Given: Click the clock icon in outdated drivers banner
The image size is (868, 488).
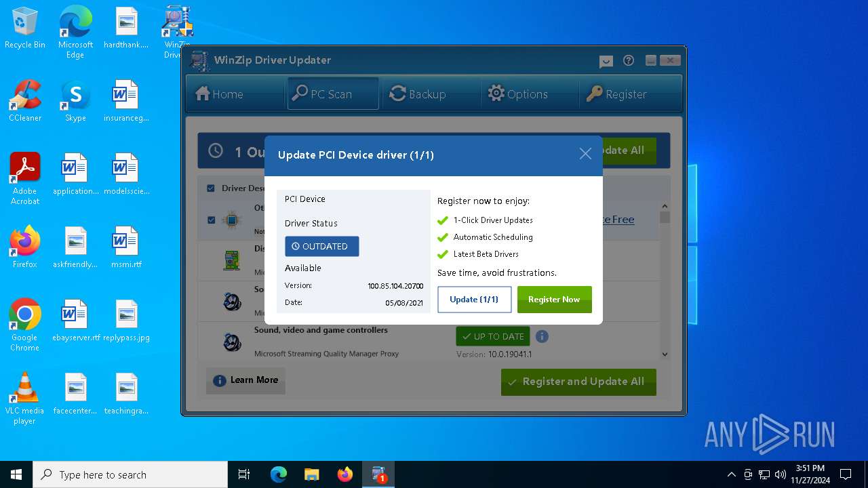Looking at the screenshot, I should coord(216,150).
